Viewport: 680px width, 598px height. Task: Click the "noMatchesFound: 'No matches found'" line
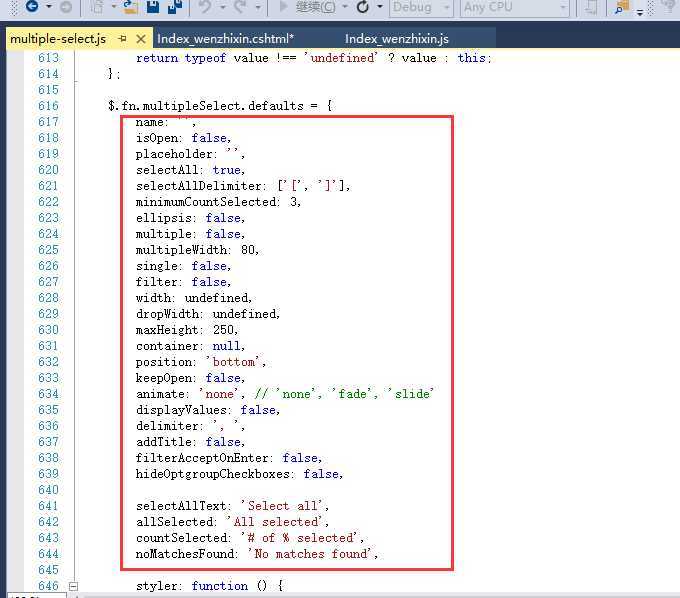[x=256, y=554]
